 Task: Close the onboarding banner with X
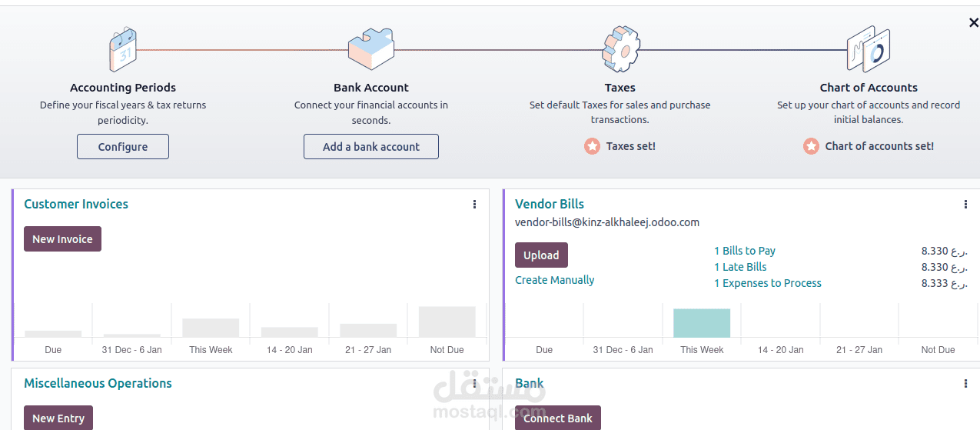973,23
